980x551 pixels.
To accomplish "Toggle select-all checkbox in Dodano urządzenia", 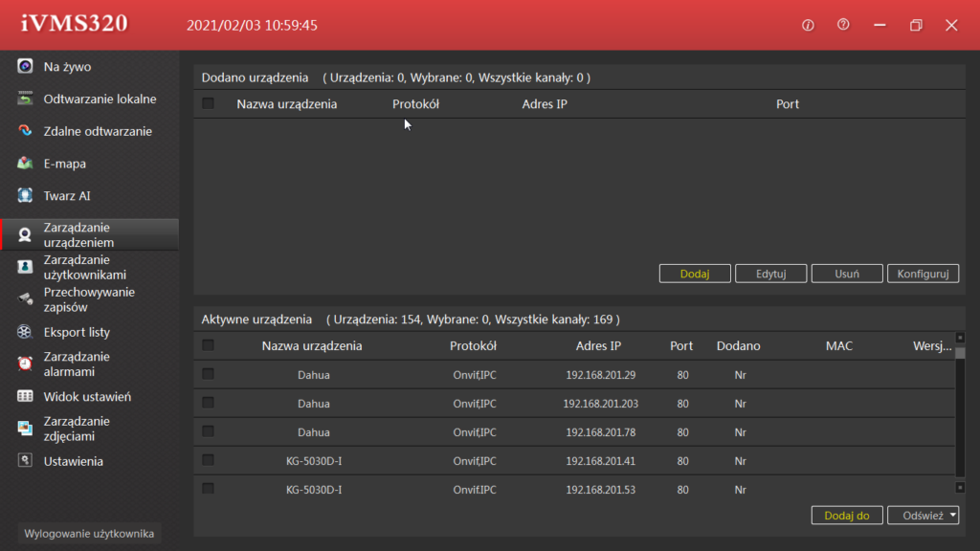I will tap(208, 103).
